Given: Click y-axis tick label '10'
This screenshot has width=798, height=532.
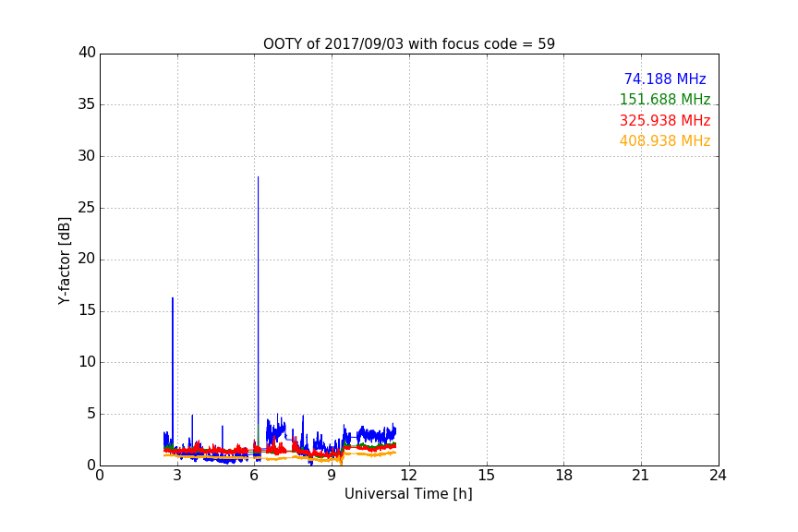Looking at the screenshot, I should pyautogui.click(x=87, y=362).
